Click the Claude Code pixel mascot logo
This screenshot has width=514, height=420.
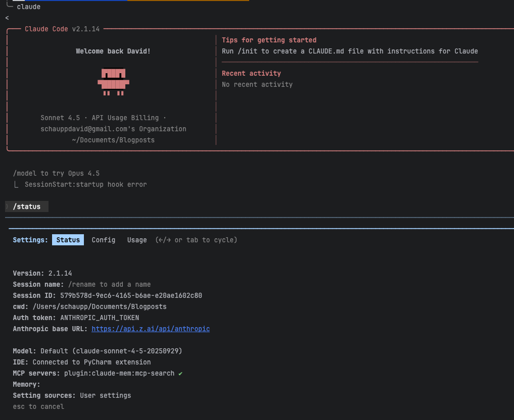[114, 82]
